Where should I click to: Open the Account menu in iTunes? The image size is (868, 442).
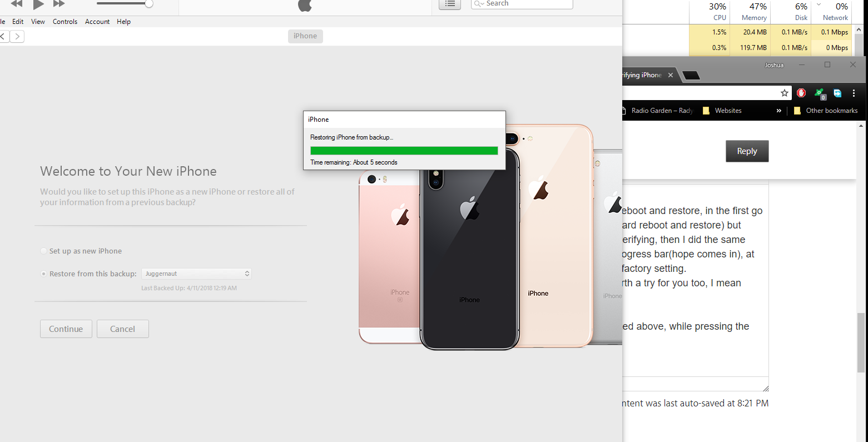point(97,22)
